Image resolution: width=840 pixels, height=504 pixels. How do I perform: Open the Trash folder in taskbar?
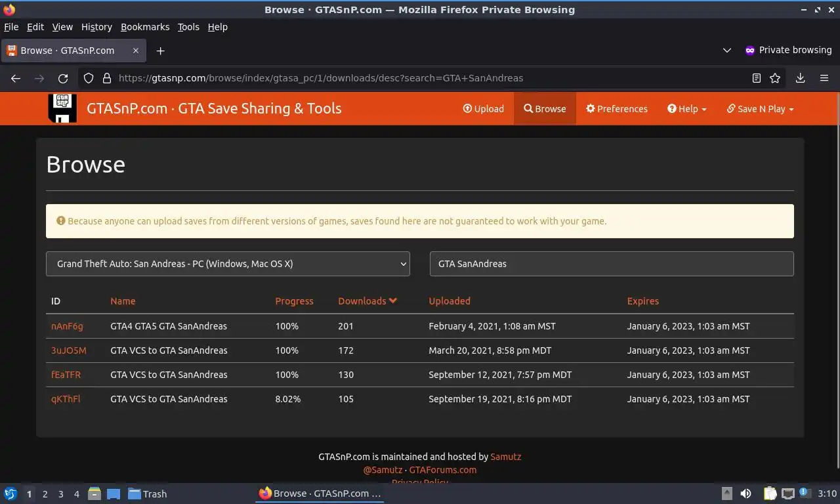coord(147,494)
